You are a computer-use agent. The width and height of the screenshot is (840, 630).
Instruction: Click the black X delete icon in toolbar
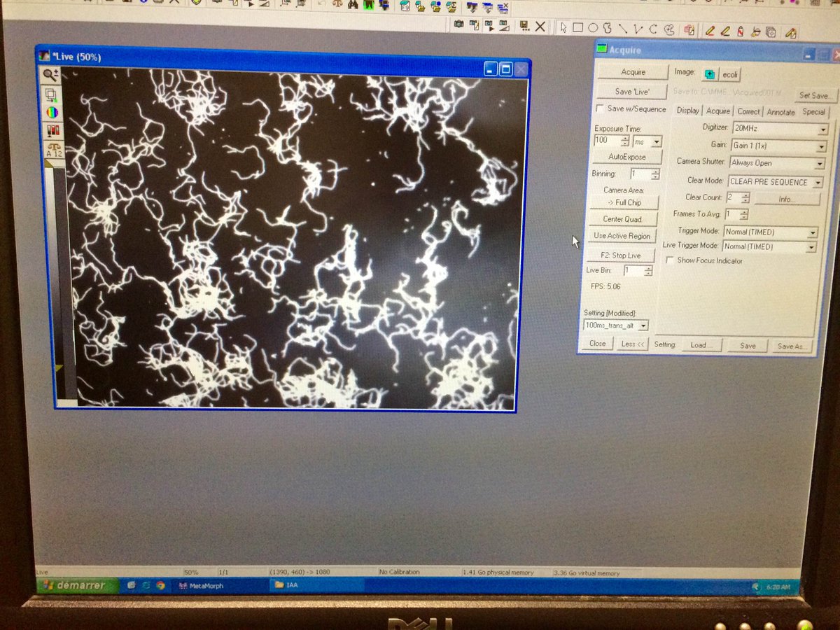pos(540,27)
